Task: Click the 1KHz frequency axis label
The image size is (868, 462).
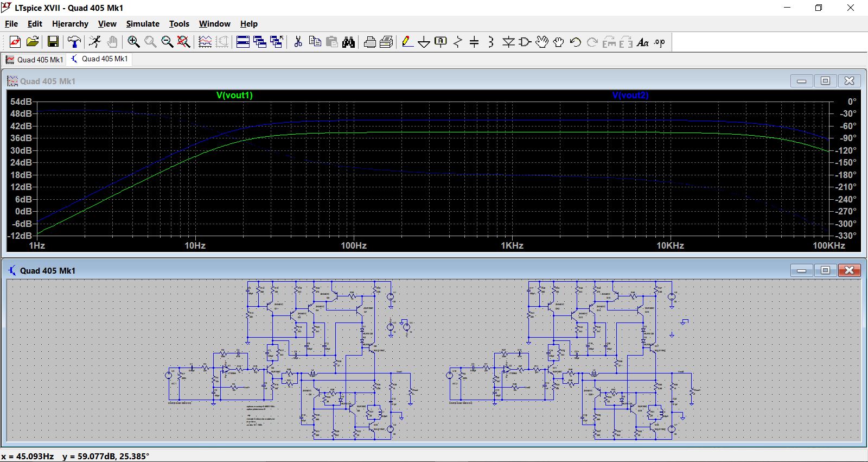Action: click(512, 245)
